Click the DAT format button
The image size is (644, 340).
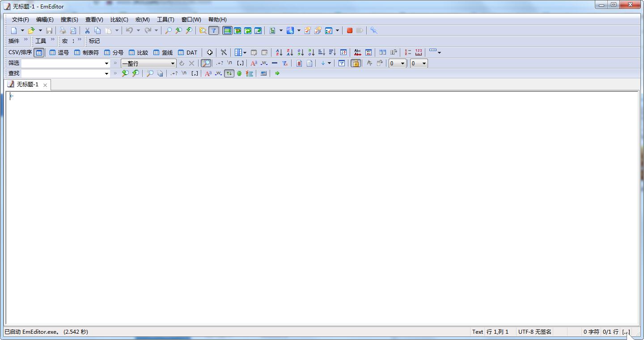(186, 52)
